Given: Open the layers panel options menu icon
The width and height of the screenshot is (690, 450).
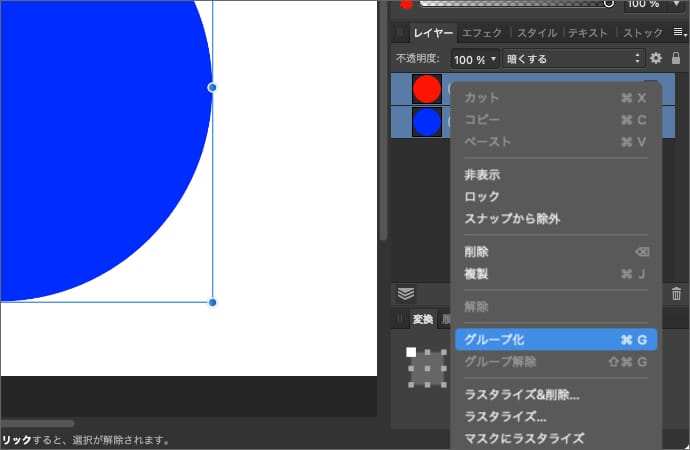Looking at the screenshot, I should 678,33.
